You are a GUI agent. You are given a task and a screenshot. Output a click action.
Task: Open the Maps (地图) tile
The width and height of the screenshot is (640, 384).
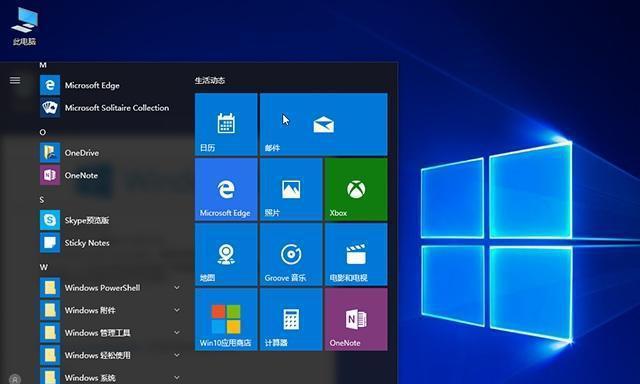pyautogui.click(x=226, y=254)
